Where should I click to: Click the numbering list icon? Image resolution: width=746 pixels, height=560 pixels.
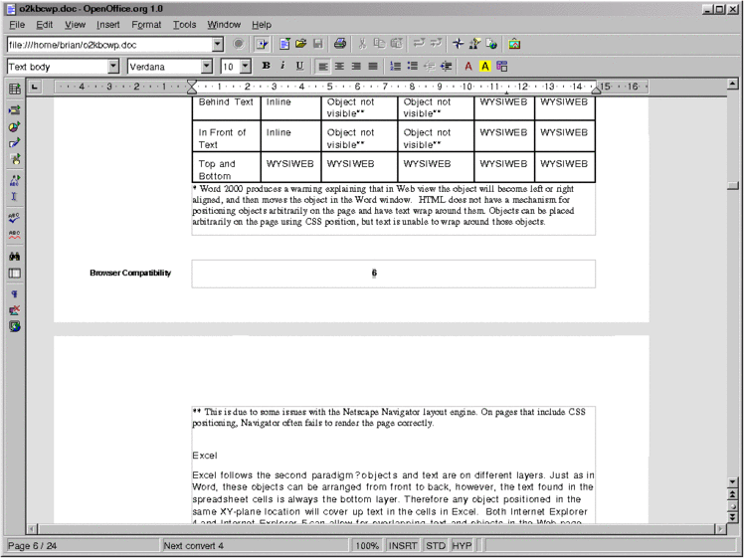coord(396,67)
